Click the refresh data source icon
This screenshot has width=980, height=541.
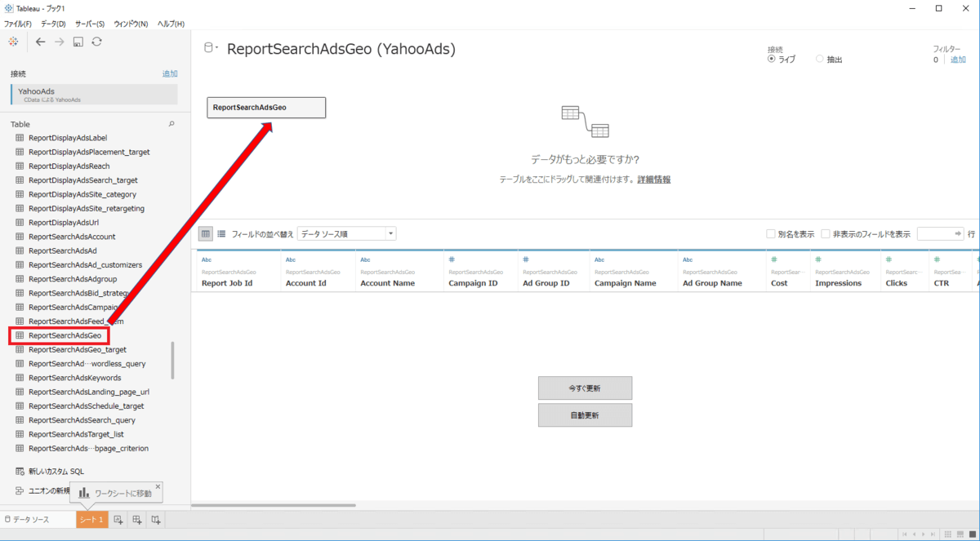(x=96, y=42)
